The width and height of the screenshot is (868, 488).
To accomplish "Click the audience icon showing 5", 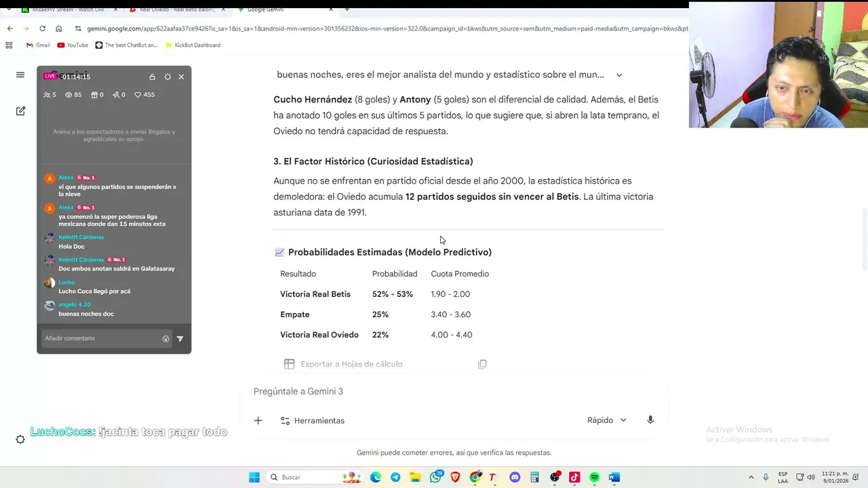I will [x=47, y=95].
